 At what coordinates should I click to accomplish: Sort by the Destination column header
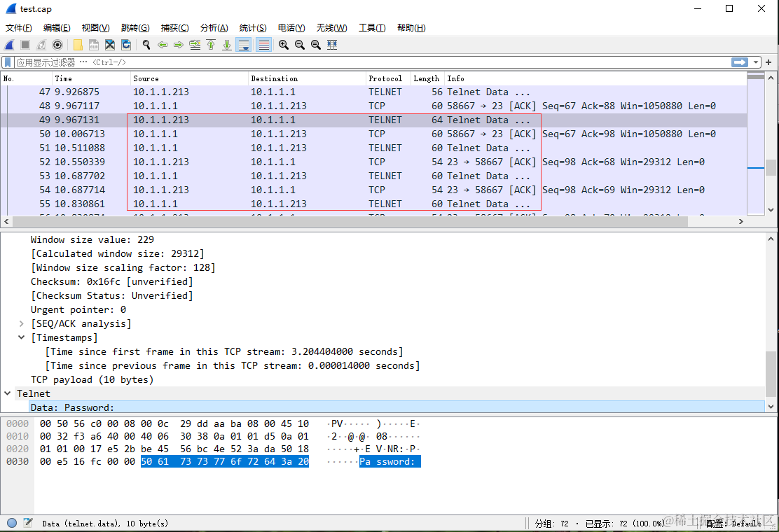pyautogui.click(x=307, y=78)
